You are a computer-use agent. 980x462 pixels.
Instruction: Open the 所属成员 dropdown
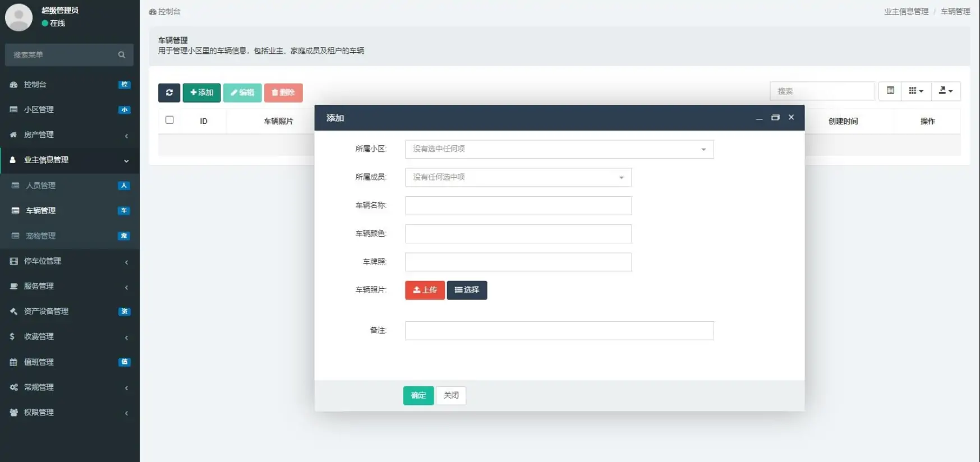coord(518,177)
